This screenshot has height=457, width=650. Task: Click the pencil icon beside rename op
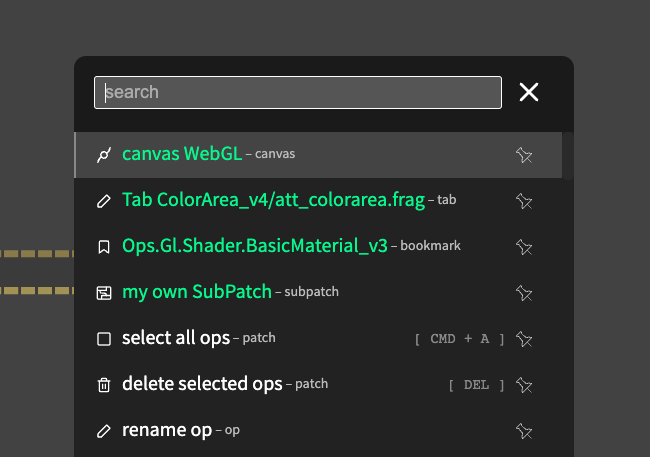tap(104, 431)
